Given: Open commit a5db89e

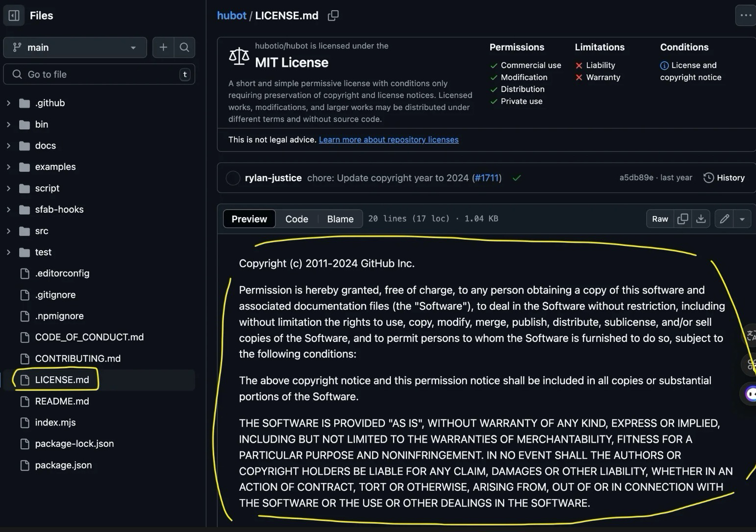Looking at the screenshot, I should [x=636, y=178].
